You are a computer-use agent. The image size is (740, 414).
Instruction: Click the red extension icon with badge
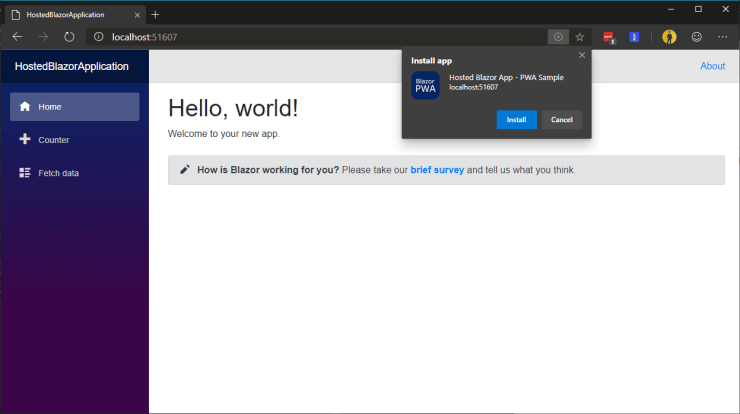tap(609, 37)
